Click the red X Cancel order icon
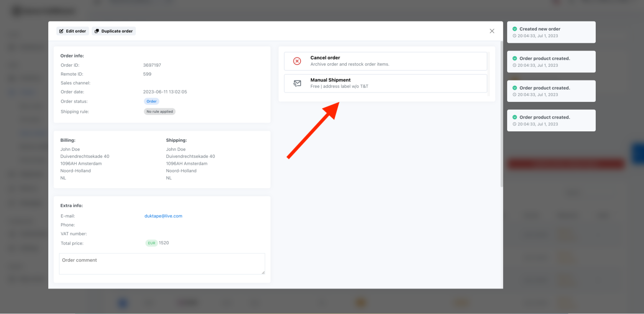Viewport: 644px width, 314px height. pos(297,61)
